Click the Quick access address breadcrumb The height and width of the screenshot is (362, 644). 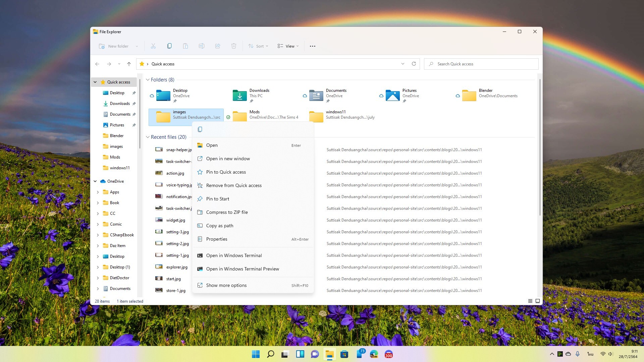click(x=163, y=64)
